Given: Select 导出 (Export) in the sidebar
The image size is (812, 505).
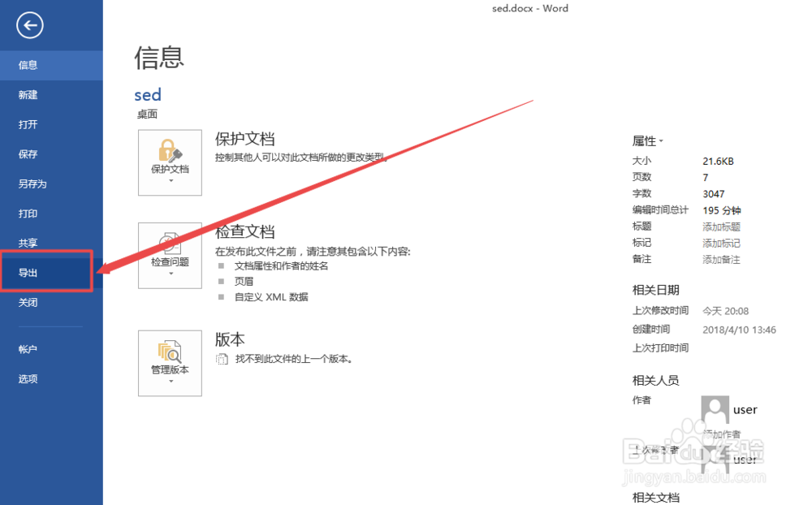Looking at the screenshot, I should [x=28, y=272].
